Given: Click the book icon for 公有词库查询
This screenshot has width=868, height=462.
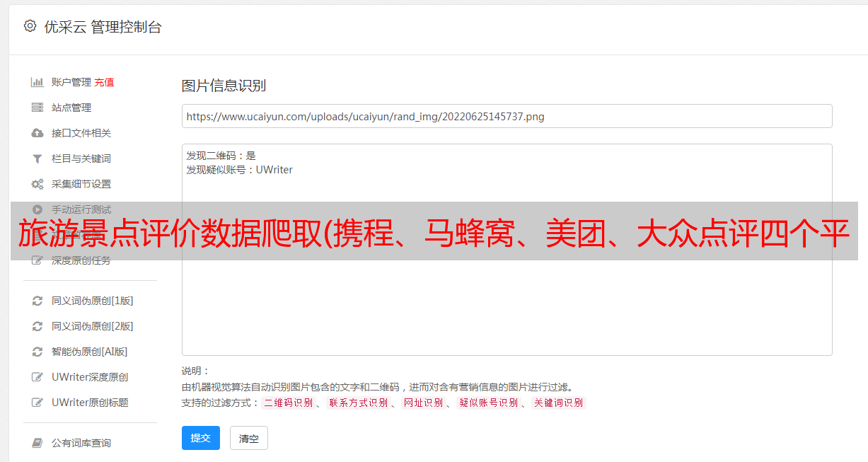Looking at the screenshot, I should pyautogui.click(x=37, y=443).
